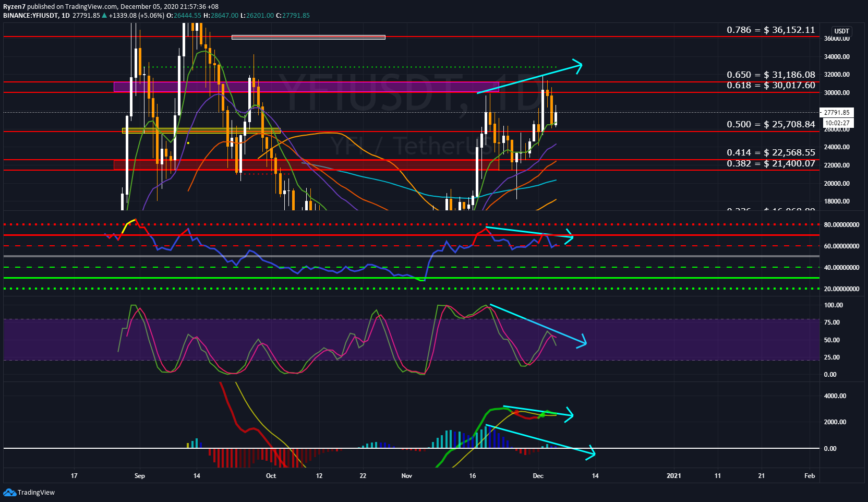
Task: Click the RSI 60.00000000 scale value
Action: click(841, 246)
